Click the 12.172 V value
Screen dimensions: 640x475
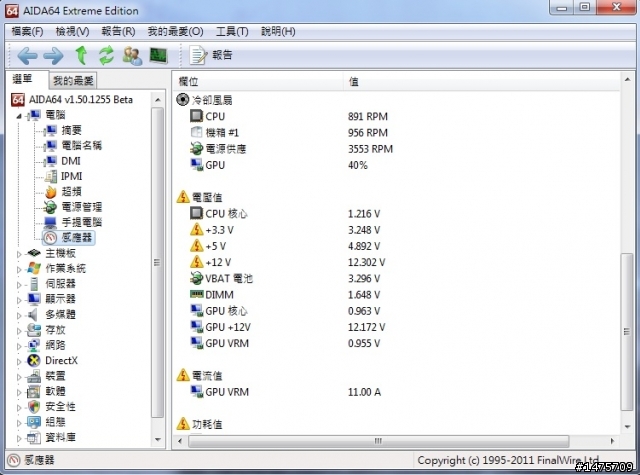[366, 327]
